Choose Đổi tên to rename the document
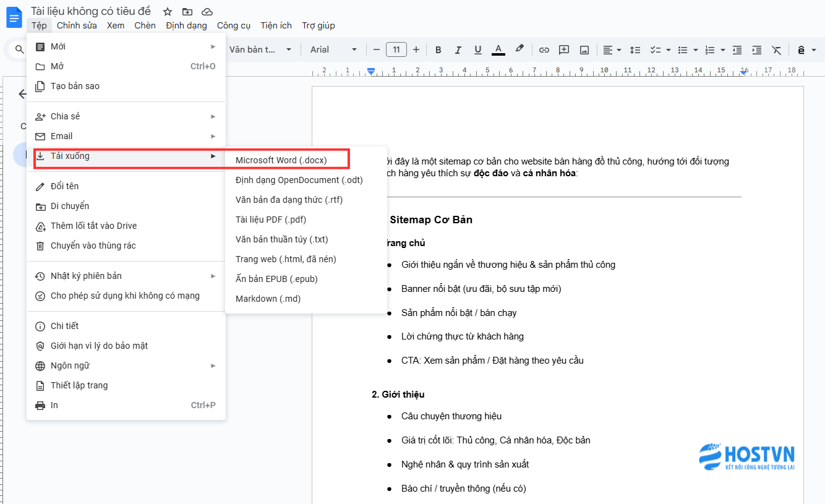This screenshot has width=825, height=504. [126, 186]
